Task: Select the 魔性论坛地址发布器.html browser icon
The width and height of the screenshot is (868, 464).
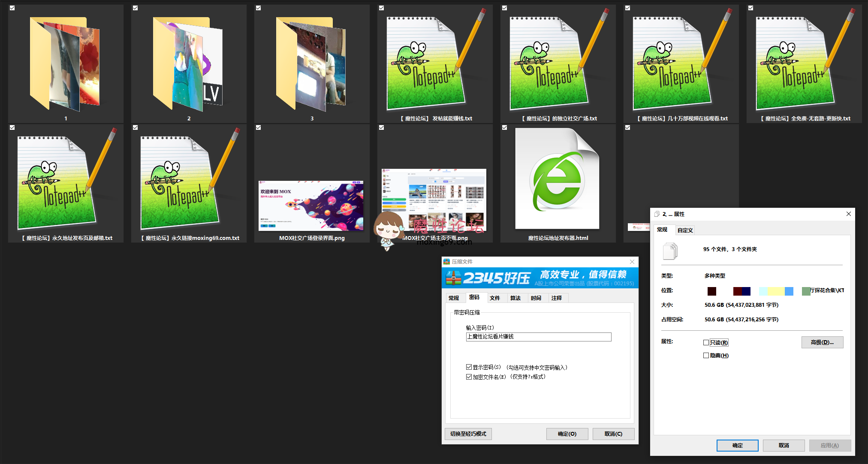Action: (x=558, y=179)
